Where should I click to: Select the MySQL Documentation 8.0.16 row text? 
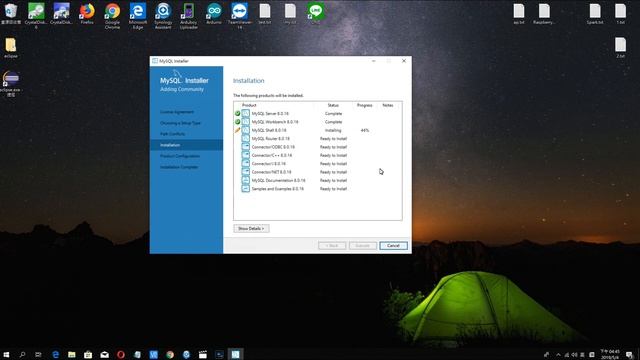278,180
